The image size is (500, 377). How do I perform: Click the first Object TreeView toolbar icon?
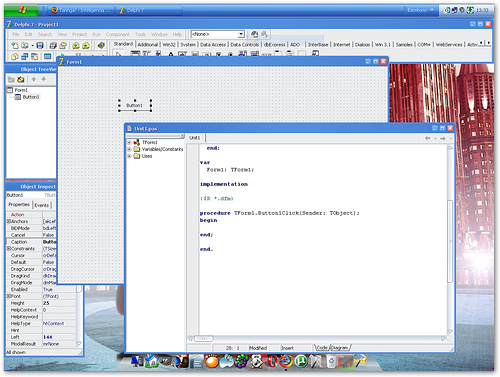pyautogui.click(x=11, y=79)
